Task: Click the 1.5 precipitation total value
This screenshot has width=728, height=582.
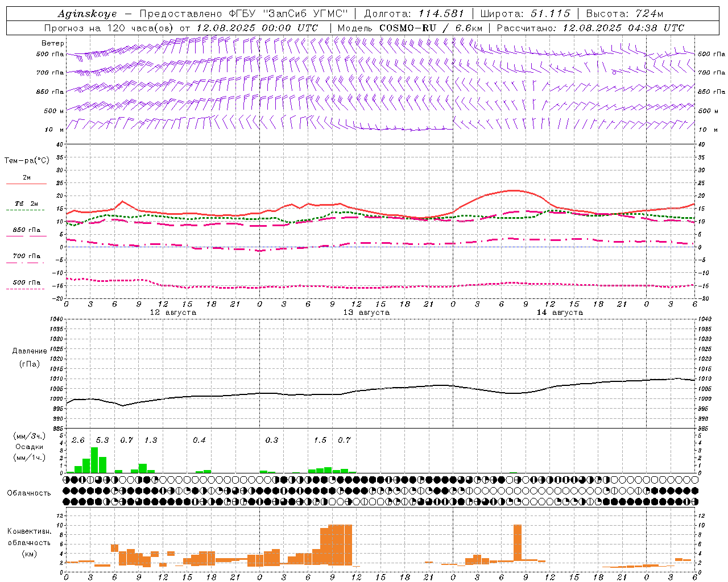Action: [320, 440]
